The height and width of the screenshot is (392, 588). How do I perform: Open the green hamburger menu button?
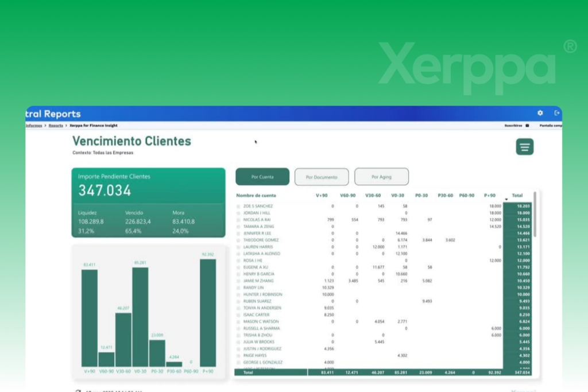[x=525, y=147]
